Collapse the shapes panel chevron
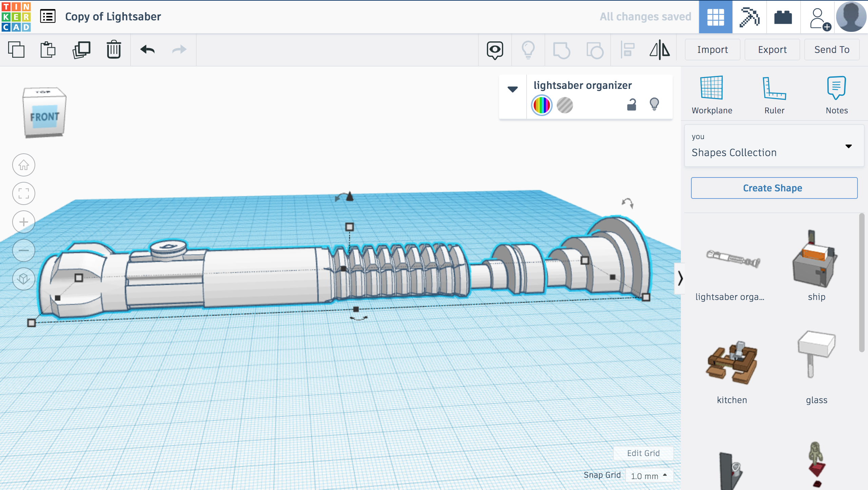868x490 pixels. tap(680, 278)
